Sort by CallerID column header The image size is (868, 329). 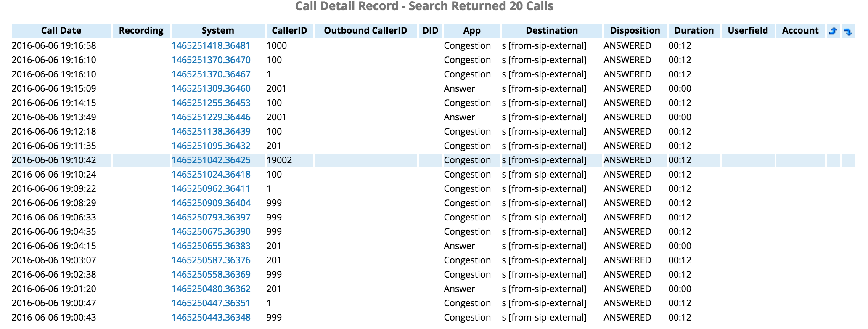[289, 31]
